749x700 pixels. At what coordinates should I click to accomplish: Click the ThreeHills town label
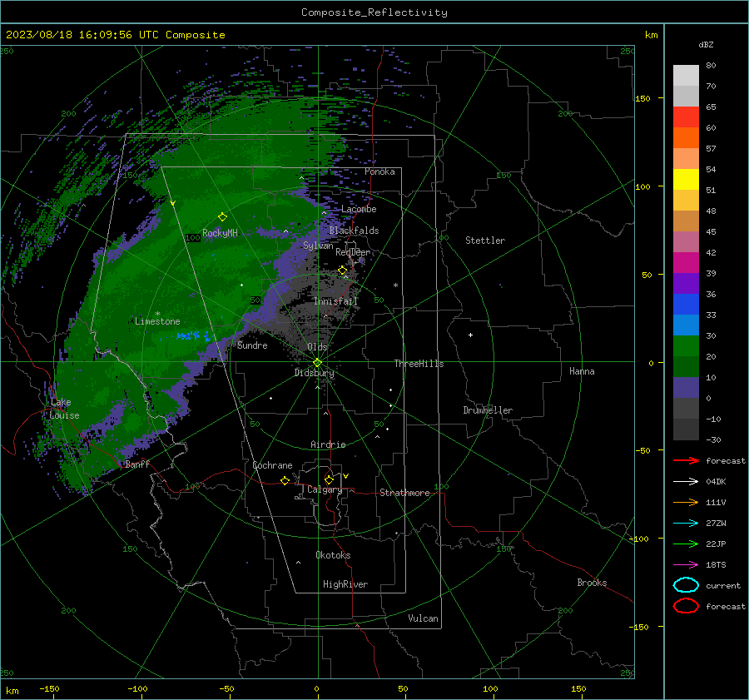(x=419, y=364)
